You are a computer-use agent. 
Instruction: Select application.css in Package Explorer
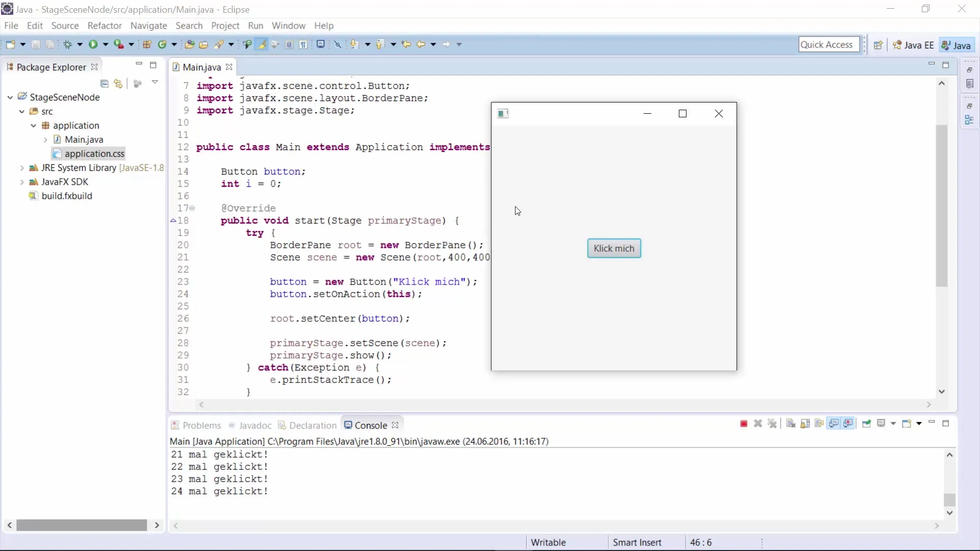point(89,154)
